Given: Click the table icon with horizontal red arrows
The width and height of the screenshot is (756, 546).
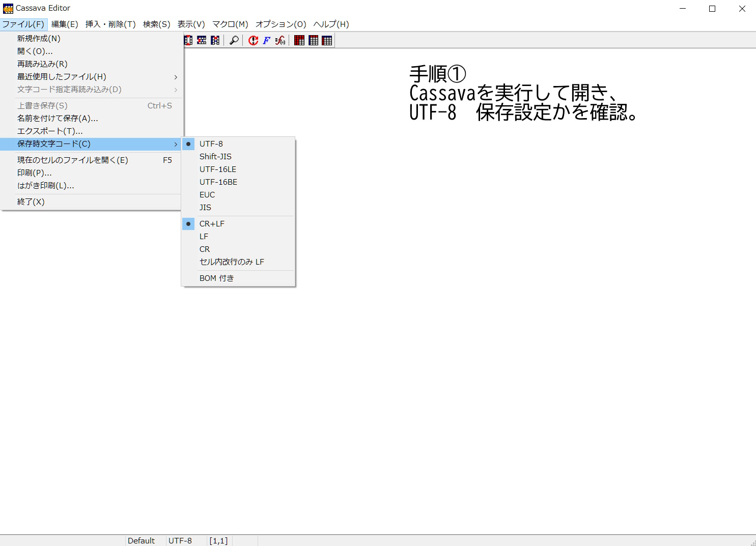Looking at the screenshot, I should click(x=202, y=41).
